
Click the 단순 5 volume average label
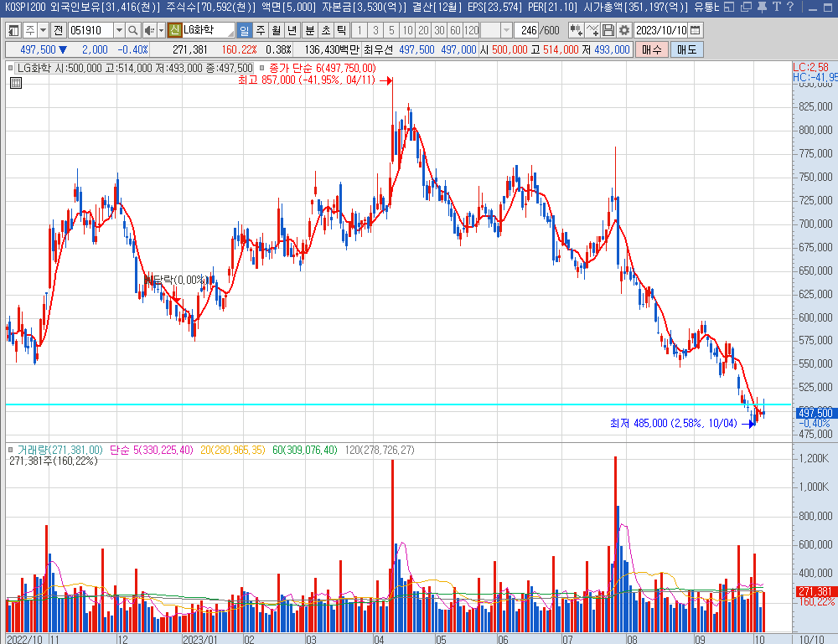(x=151, y=451)
